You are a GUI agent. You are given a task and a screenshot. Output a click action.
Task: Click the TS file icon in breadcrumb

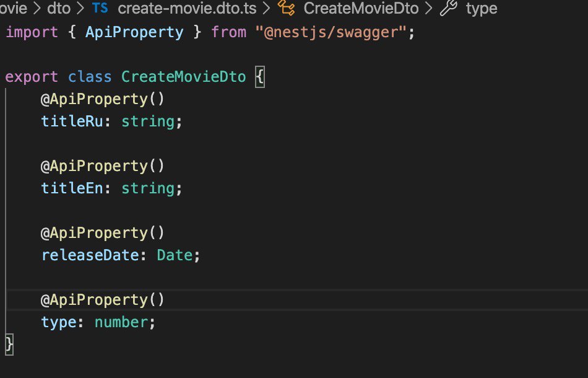click(x=100, y=8)
